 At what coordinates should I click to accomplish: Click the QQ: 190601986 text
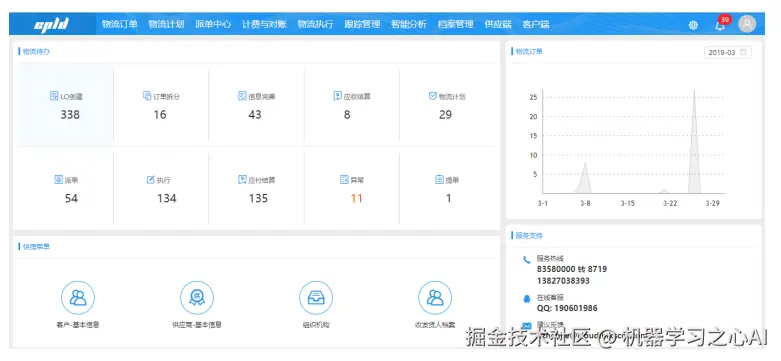[x=567, y=308]
